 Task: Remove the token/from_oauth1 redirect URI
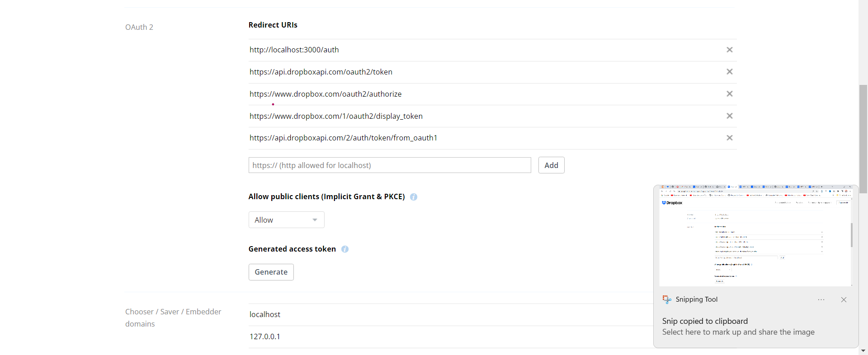click(x=729, y=138)
